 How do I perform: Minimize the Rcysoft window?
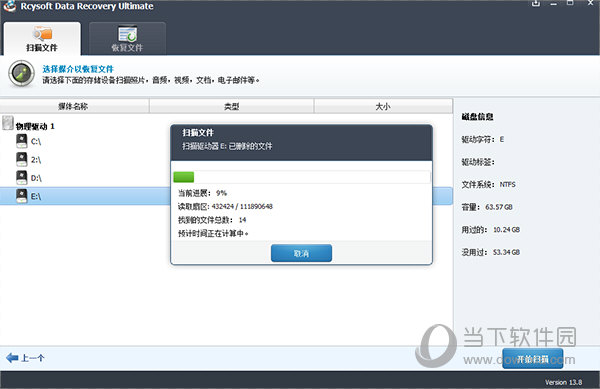point(553,3)
